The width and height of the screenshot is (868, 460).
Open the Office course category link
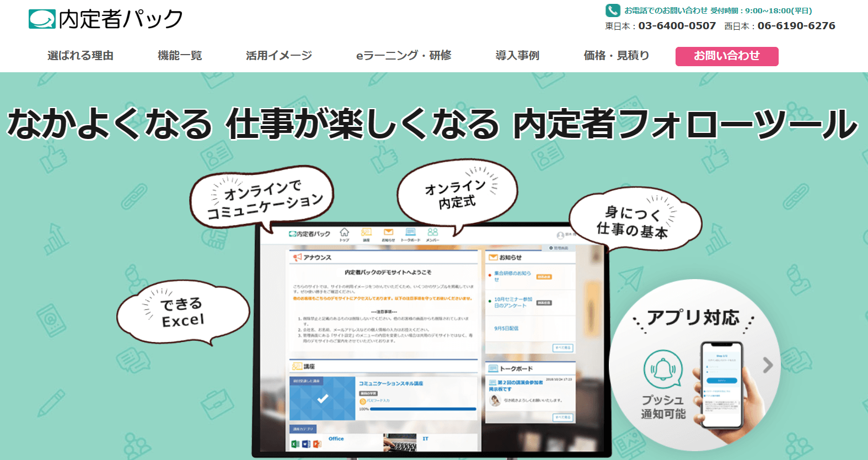[336, 439]
